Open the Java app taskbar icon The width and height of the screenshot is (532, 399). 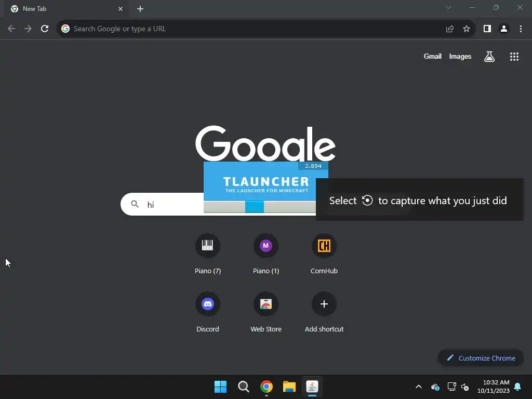click(x=312, y=387)
